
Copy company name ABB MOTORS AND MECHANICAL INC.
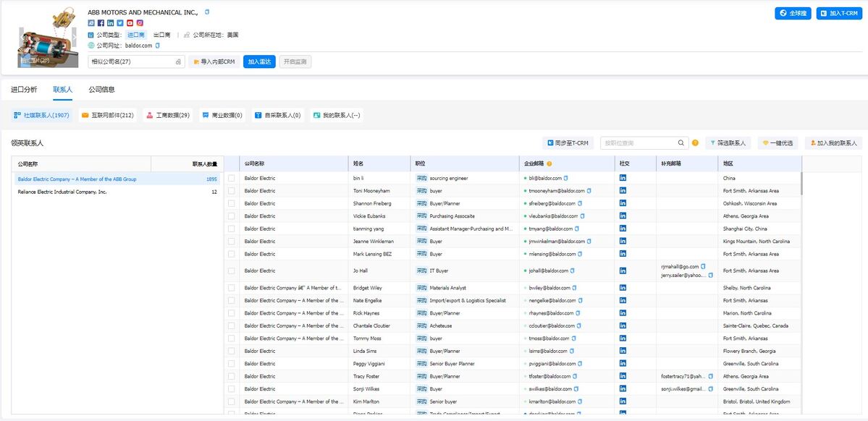click(x=207, y=12)
